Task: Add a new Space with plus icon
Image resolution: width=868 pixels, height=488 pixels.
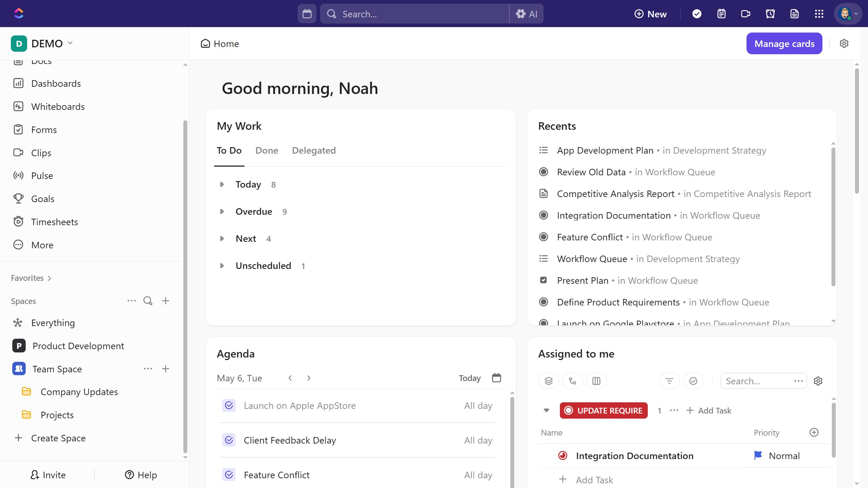Action: click(166, 301)
